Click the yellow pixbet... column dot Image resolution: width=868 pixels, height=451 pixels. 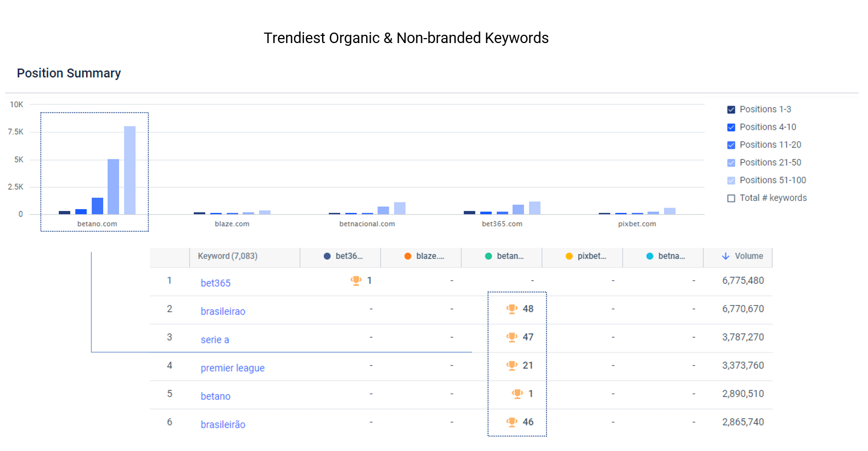pyautogui.click(x=569, y=256)
